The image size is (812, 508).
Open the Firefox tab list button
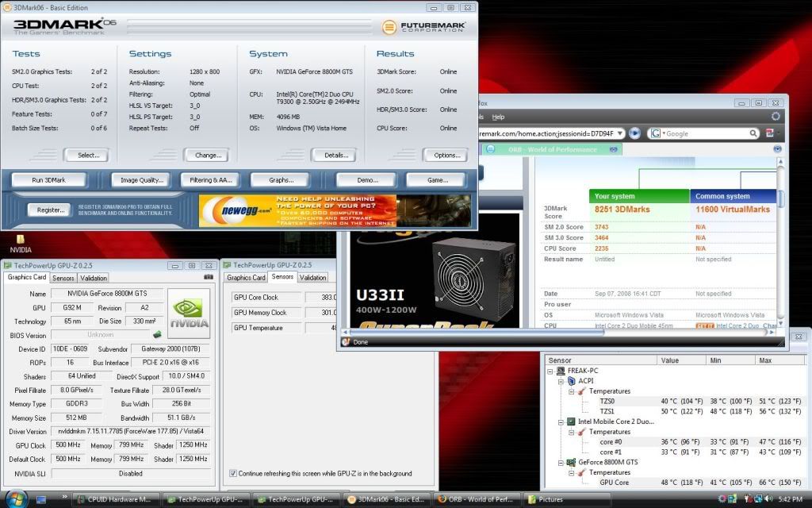[777, 148]
